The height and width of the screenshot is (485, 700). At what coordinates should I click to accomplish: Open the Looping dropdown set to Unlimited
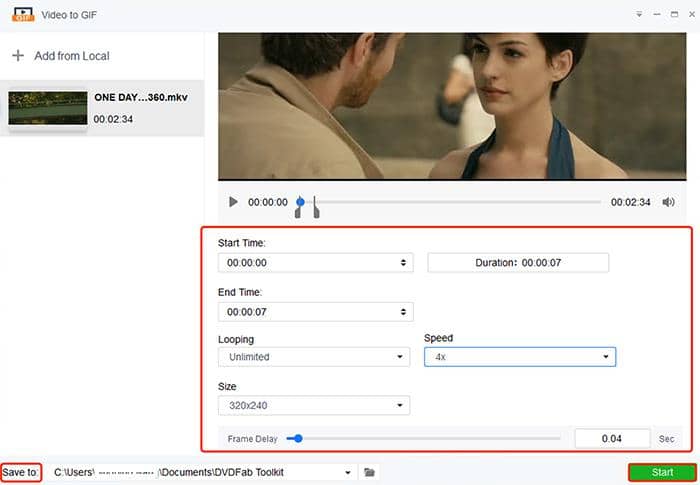314,357
